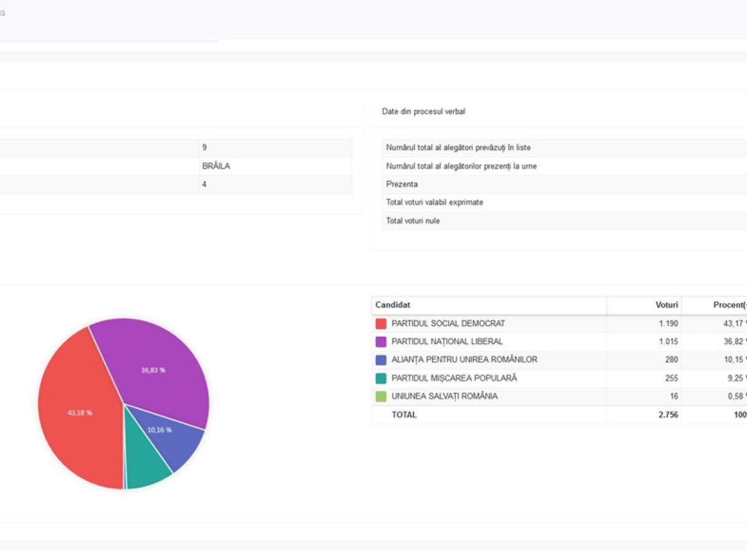Click the red Partidul Social Democrat legend swatch
Screen dimensions: 747x560
[x=381, y=324]
